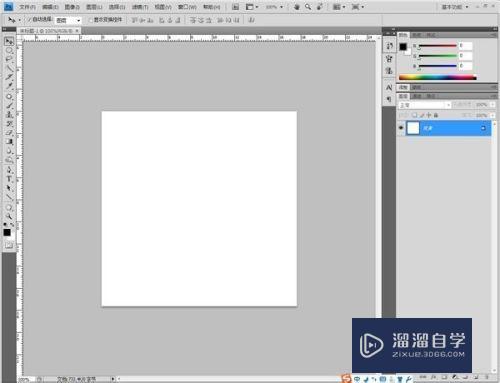Toggle the 自动选择 checkbox

[30, 20]
